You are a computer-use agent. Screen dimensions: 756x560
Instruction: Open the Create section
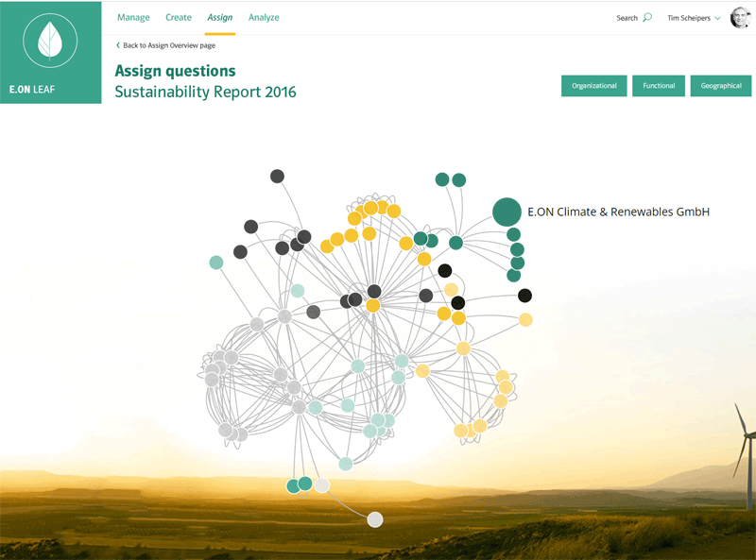179,17
